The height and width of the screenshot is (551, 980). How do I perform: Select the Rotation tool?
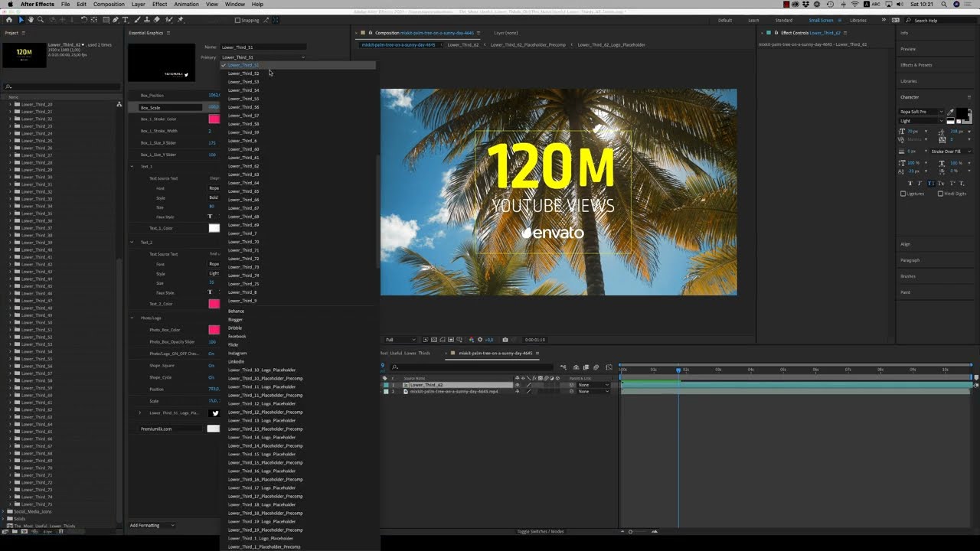click(x=83, y=20)
